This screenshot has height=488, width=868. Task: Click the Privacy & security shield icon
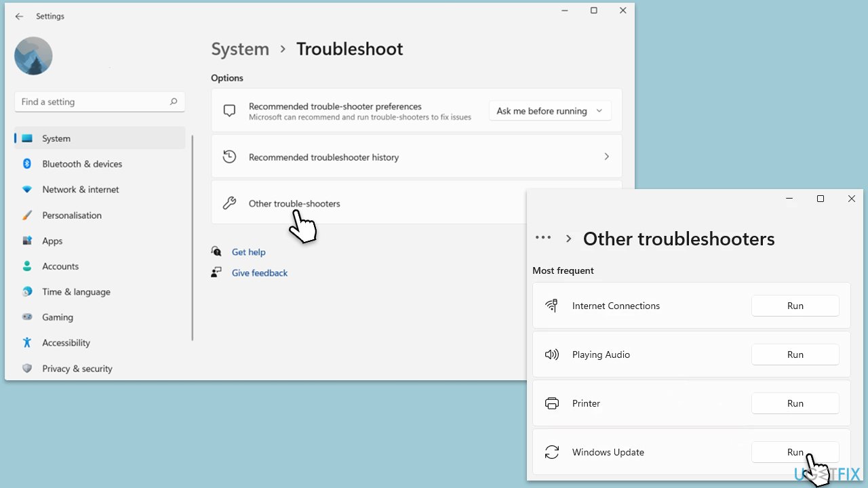pyautogui.click(x=27, y=369)
